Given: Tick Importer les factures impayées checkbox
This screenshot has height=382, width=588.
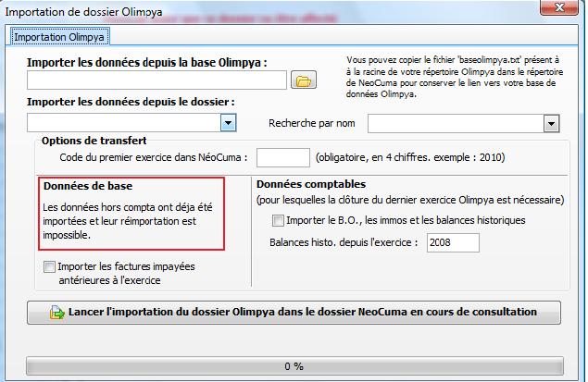Looking at the screenshot, I should [49, 266].
